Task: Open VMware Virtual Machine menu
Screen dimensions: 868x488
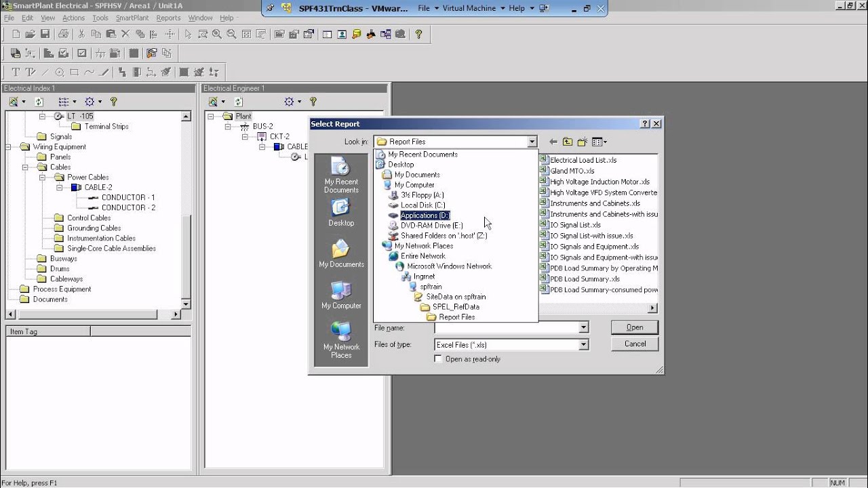Action: [x=470, y=8]
